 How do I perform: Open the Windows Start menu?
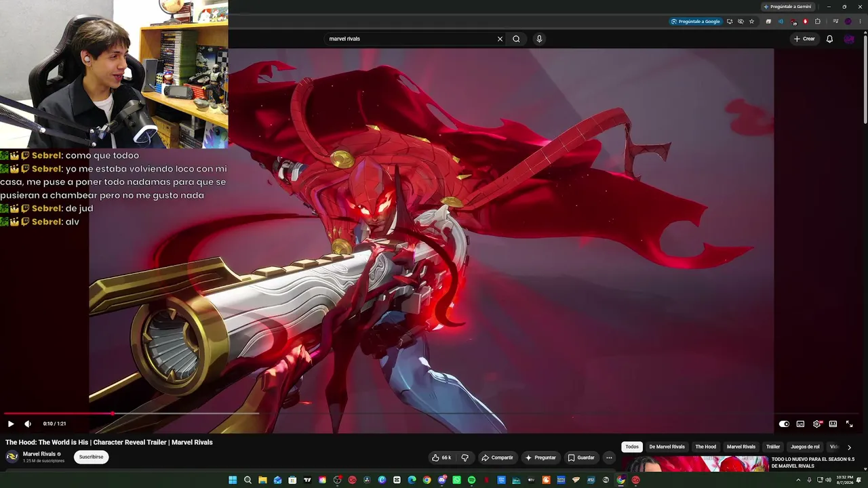[x=233, y=480]
